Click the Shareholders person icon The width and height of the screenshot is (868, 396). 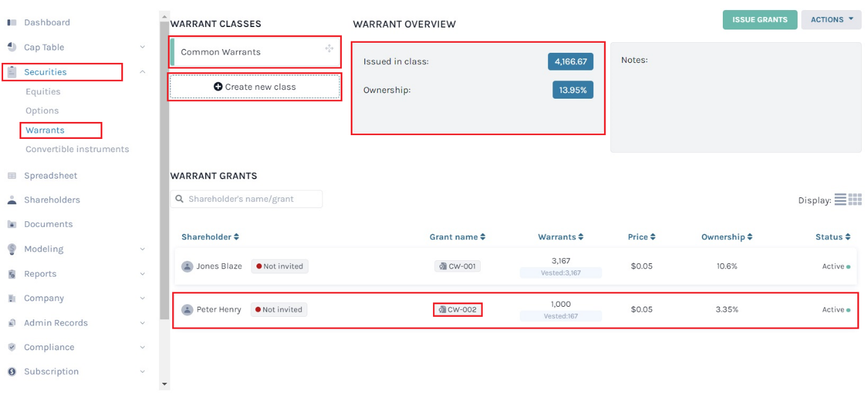click(x=12, y=200)
